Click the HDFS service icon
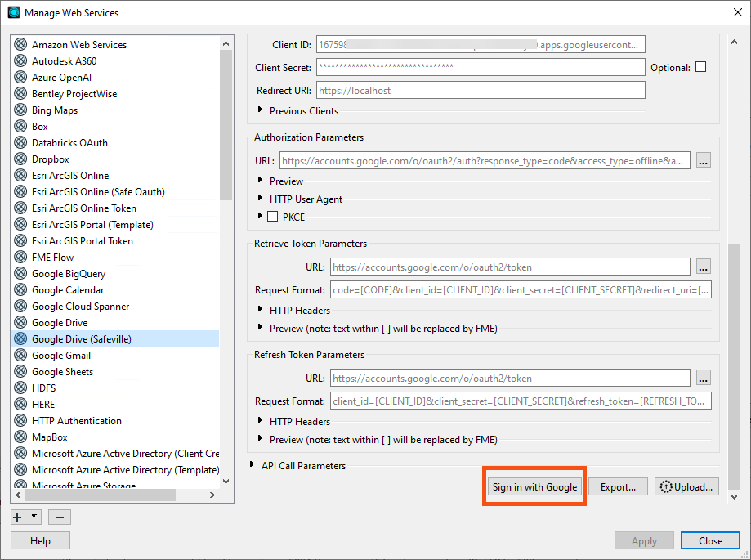The height and width of the screenshot is (560, 751). (x=20, y=388)
